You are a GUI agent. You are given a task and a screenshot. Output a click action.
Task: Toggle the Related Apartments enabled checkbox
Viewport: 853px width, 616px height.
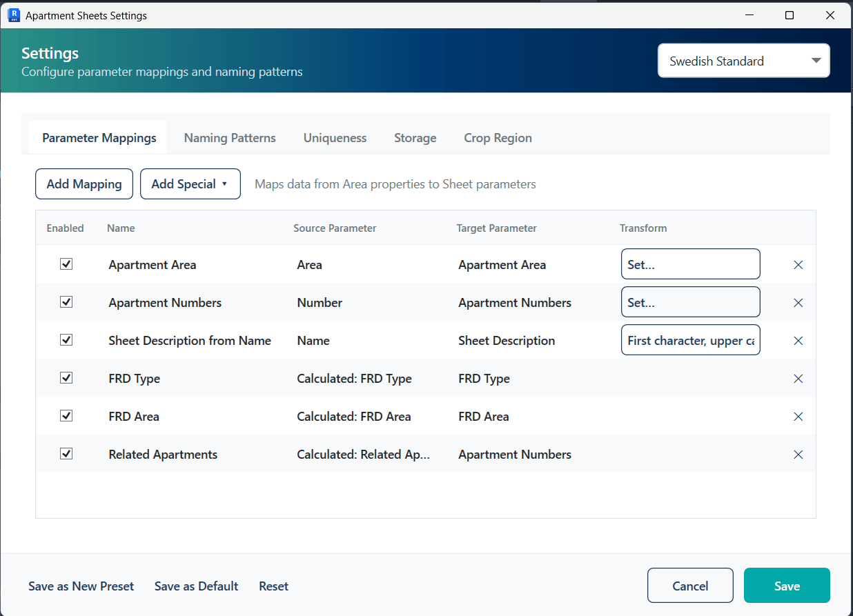point(66,454)
